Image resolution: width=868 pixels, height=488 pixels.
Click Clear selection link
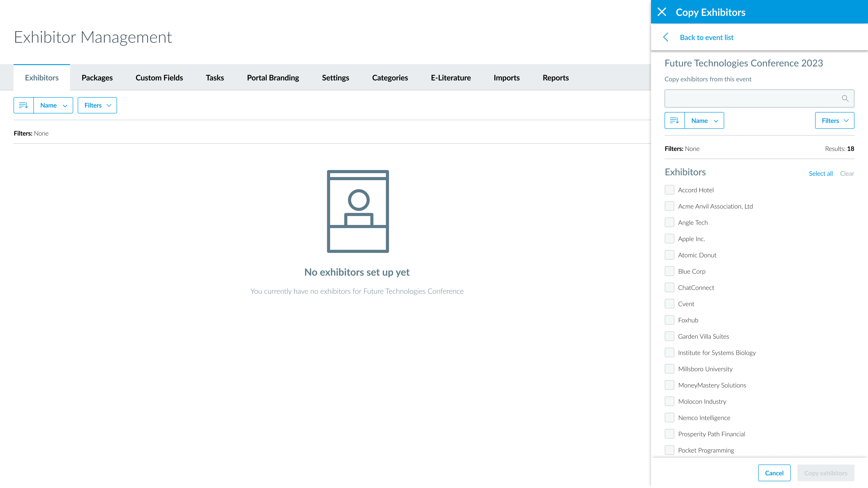pyautogui.click(x=847, y=174)
